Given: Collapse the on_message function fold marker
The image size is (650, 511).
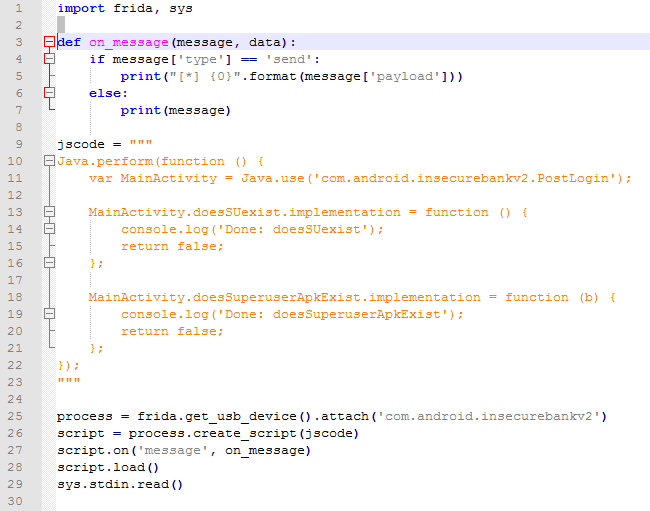Looking at the screenshot, I should (49, 42).
